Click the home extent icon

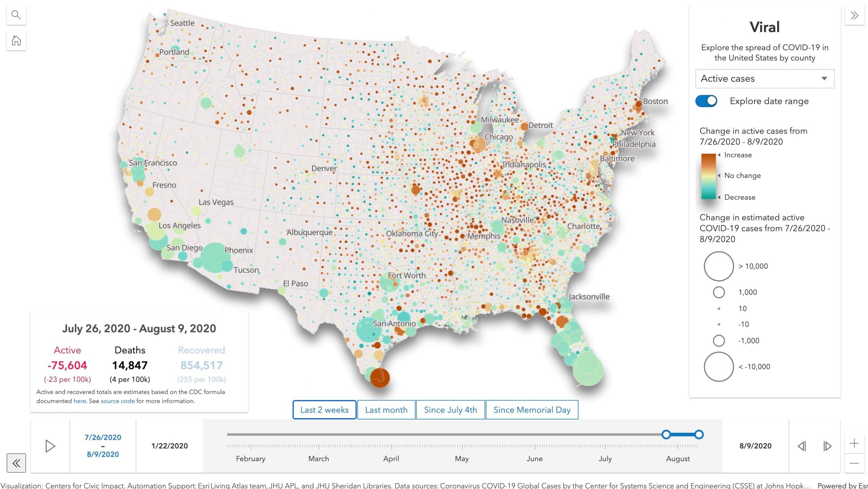pyautogui.click(x=16, y=41)
